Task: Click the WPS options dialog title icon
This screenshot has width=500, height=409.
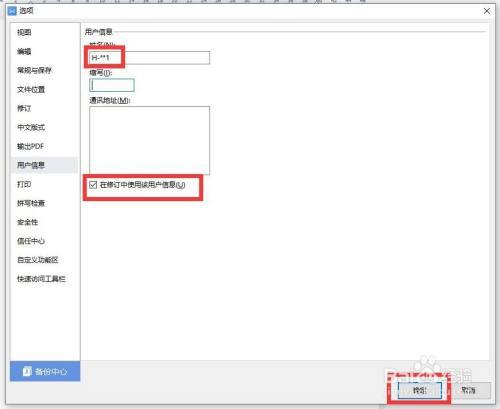Action: [x=12, y=11]
